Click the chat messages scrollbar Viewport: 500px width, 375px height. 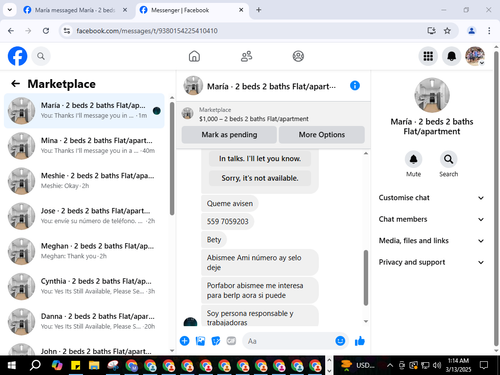click(366, 277)
